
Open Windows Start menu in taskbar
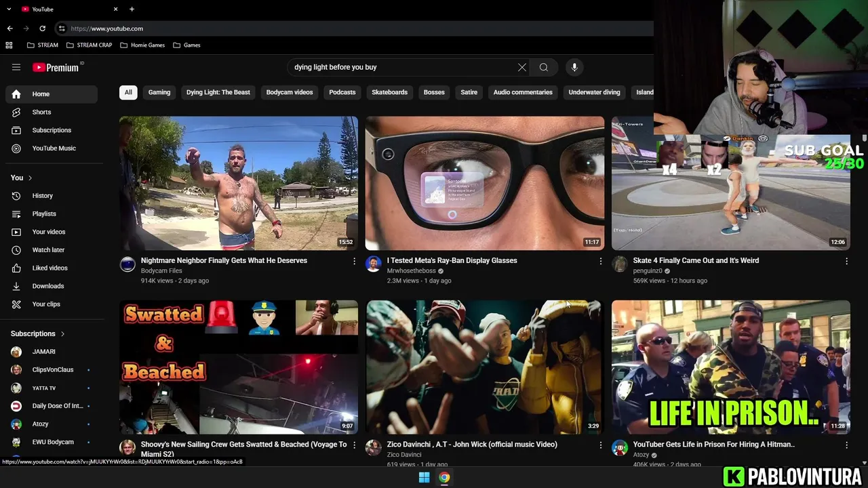[424, 478]
